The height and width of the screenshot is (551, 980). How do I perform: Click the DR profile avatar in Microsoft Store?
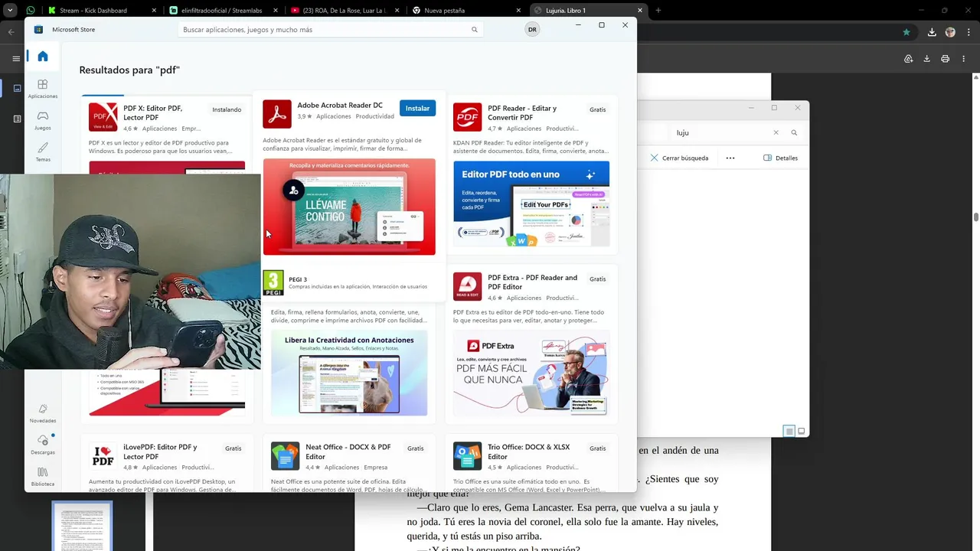tap(532, 29)
